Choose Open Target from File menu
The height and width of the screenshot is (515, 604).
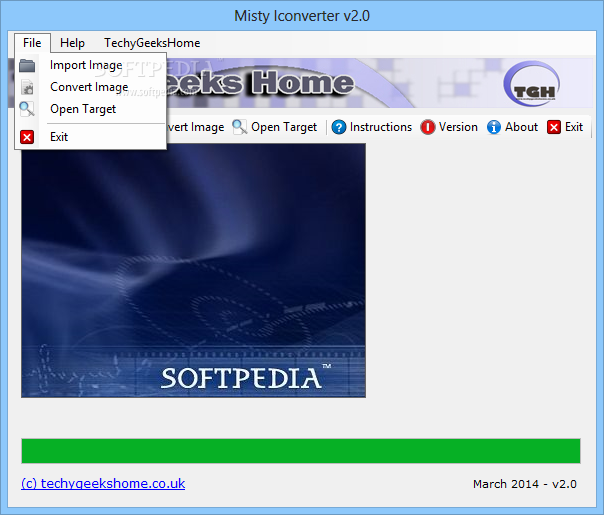point(91,109)
